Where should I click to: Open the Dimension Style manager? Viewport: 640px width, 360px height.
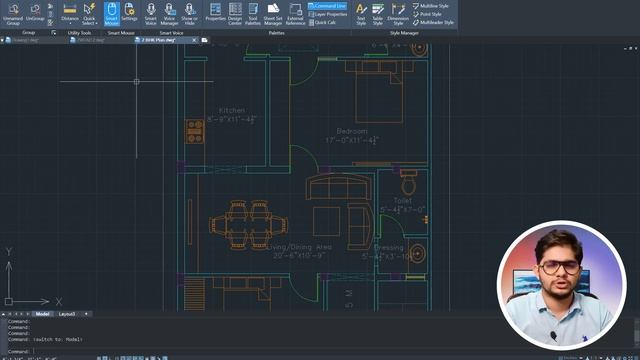[398, 14]
